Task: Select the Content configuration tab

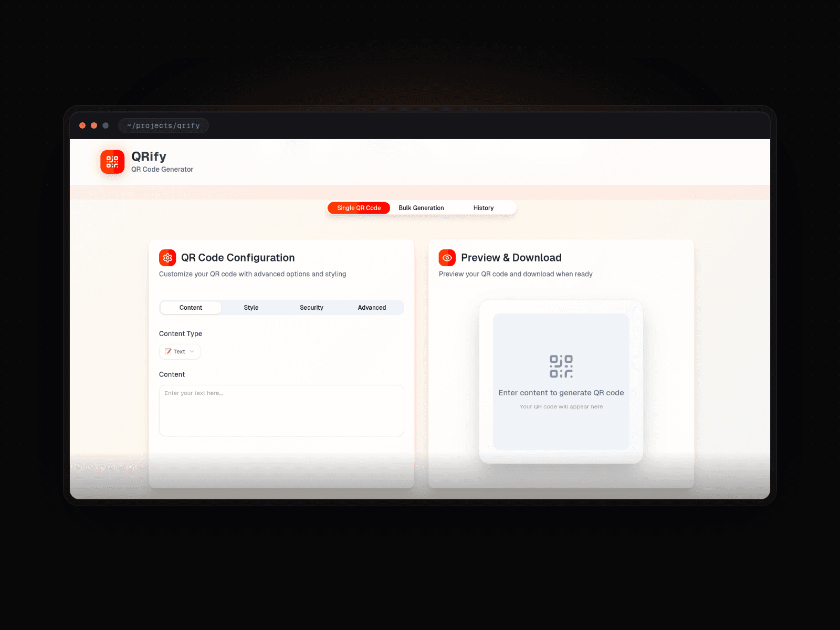Action: coord(191,308)
